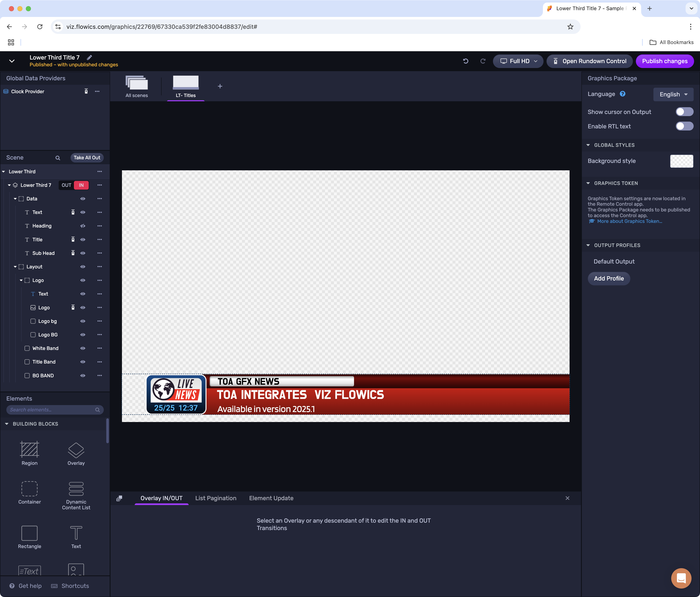Click remote control icon on Title layer
This screenshot has width=700, height=597.
point(73,240)
